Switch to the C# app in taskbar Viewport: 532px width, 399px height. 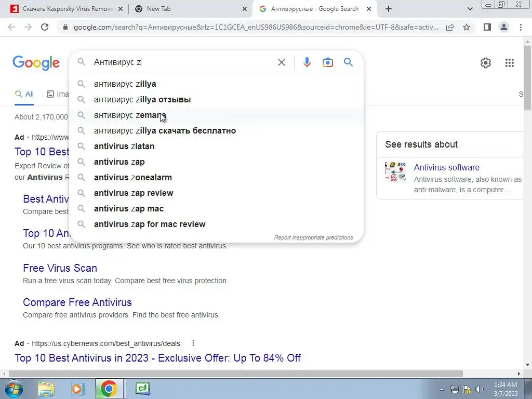pyautogui.click(x=143, y=389)
